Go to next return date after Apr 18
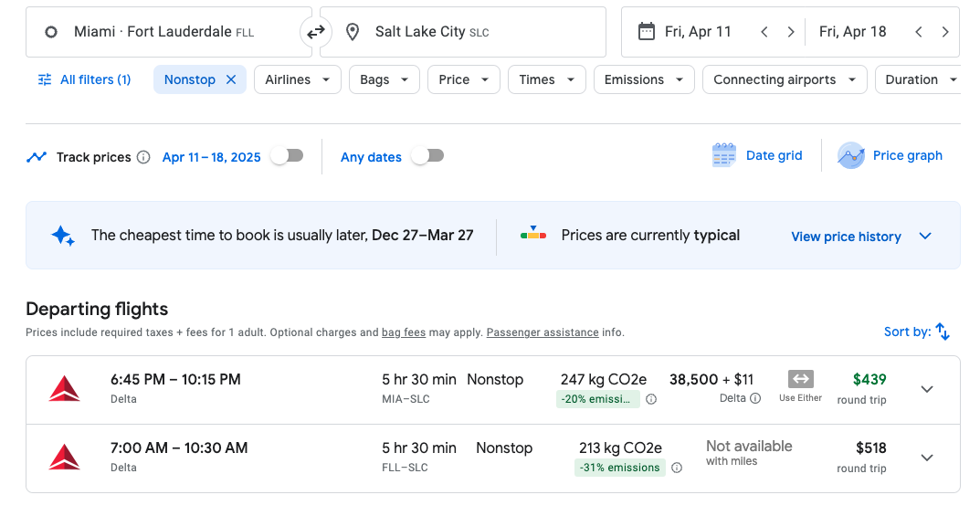The image size is (980, 516). click(x=945, y=32)
